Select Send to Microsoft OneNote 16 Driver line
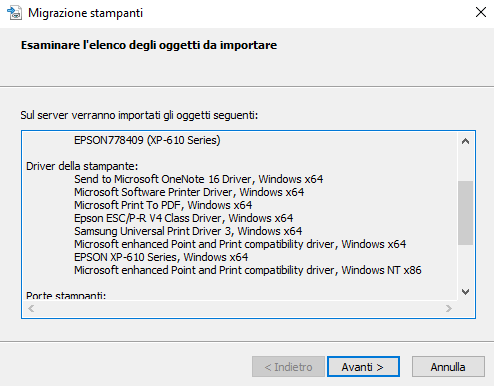 pyautogui.click(x=198, y=179)
